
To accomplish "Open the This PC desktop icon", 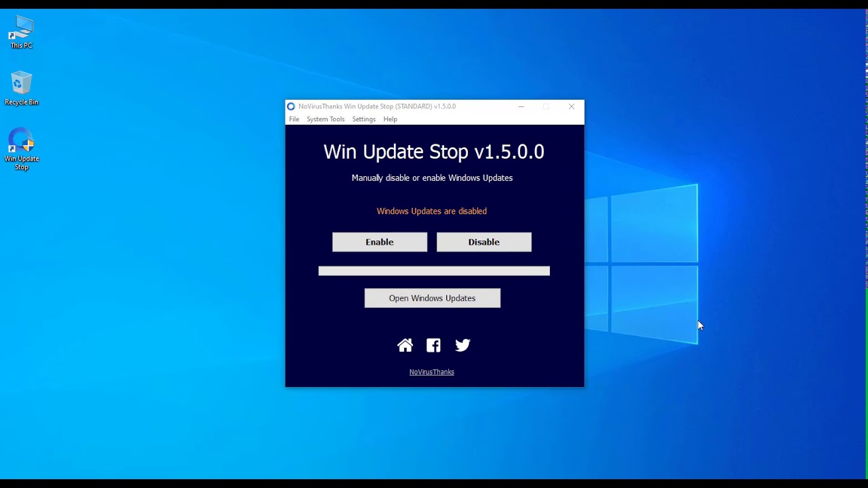I will click(x=21, y=33).
